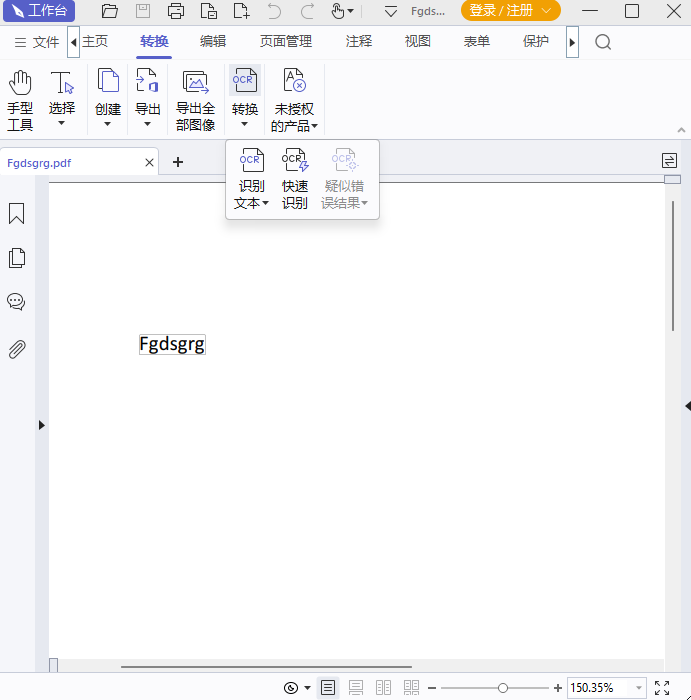Viewport: 691px width, 700px height.
Task: Open the pages panel in the sidebar
Action: pos(16,258)
